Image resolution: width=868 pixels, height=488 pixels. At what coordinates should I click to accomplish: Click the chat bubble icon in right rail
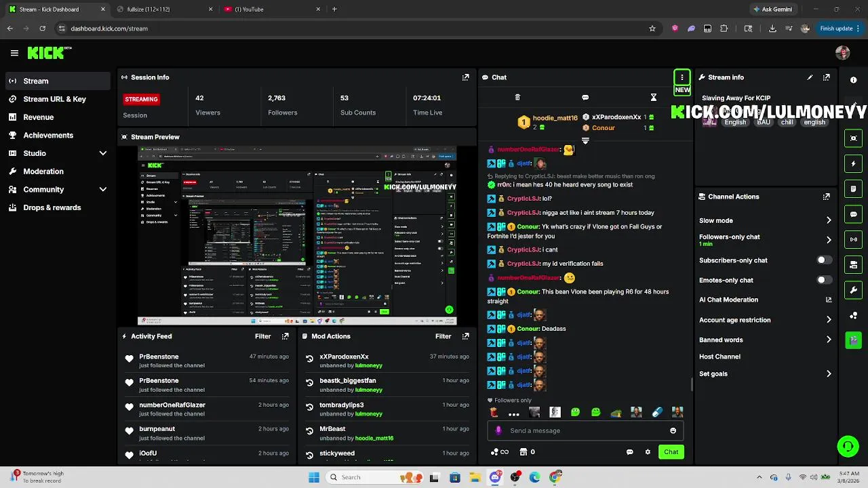tap(853, 214)
